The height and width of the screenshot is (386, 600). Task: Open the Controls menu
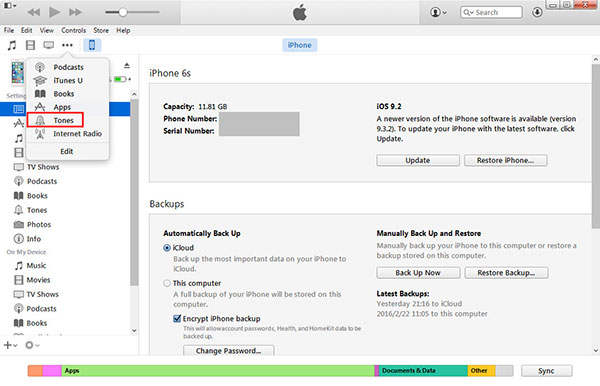pyautogui.click(x=73, y=30)
